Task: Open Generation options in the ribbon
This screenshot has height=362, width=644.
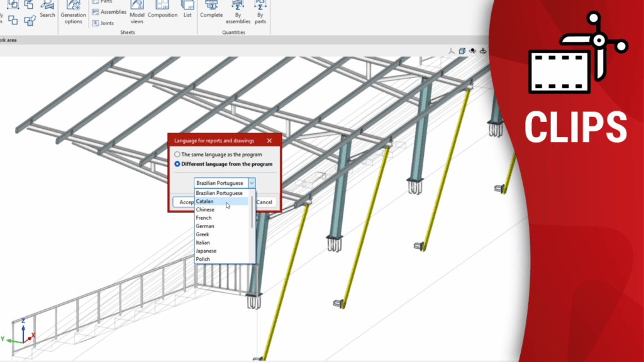Action: pyautogui.click(x=74, y=15)
